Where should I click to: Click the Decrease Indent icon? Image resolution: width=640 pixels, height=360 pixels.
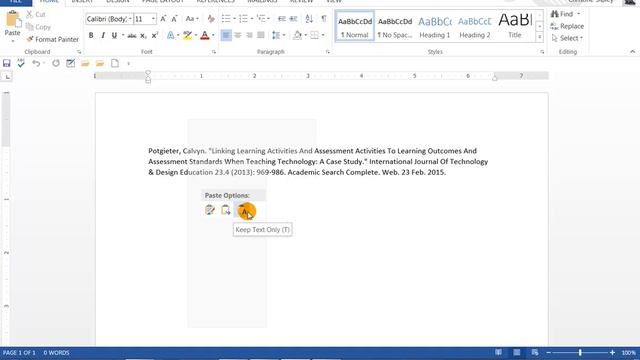click(x=282, y=19)
